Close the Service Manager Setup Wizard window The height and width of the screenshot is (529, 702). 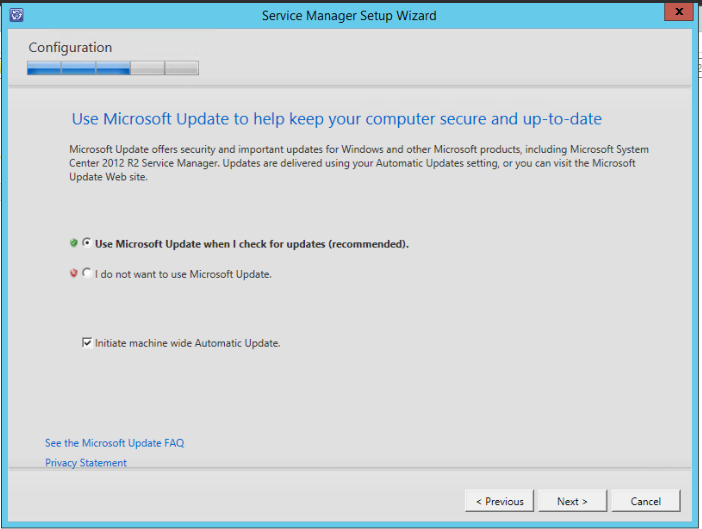coord(676,13)
